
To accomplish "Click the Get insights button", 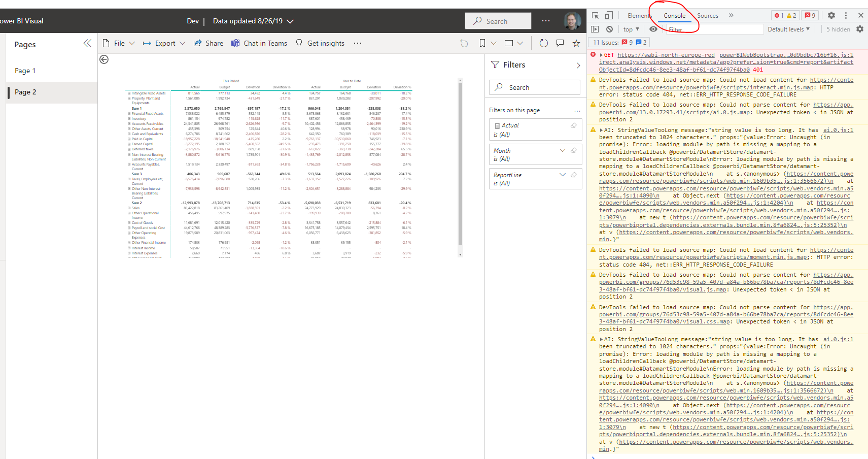I will [x=320, y=43].
